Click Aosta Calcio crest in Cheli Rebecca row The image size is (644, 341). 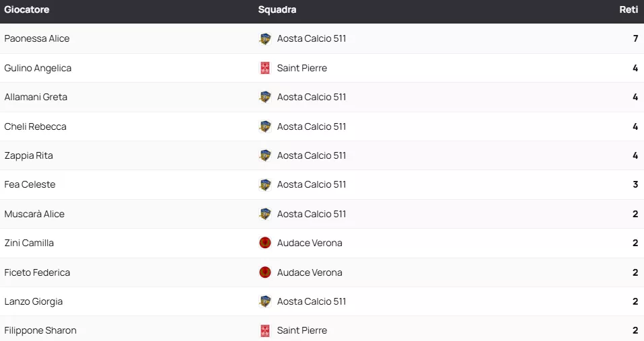pos(265,126)
